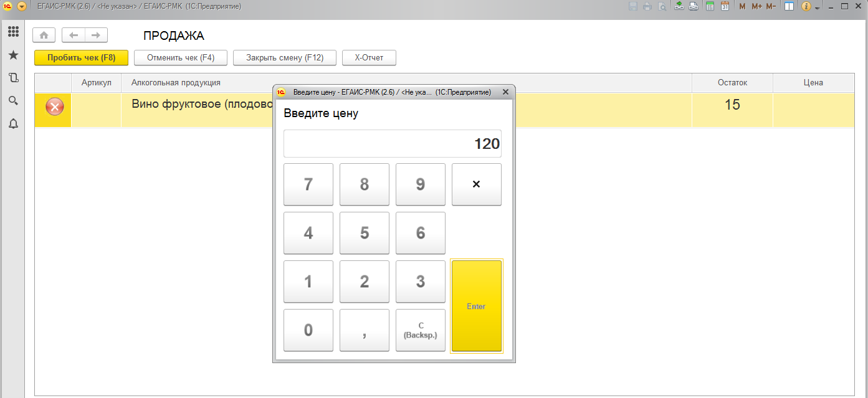Viewport: 868px width, 398px height.
Task: Open the sections grid menu icon
Action: tap(13, 32)
